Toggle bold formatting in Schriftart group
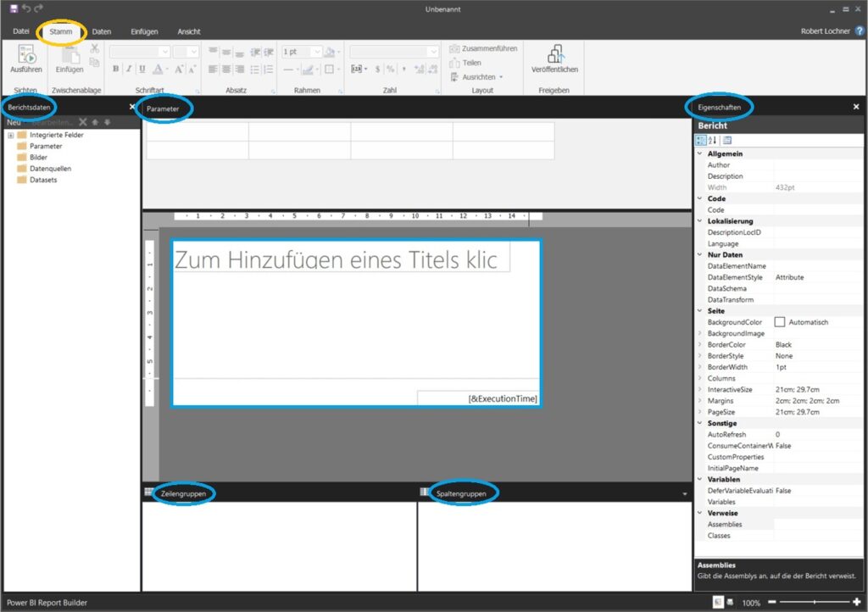 116,70
